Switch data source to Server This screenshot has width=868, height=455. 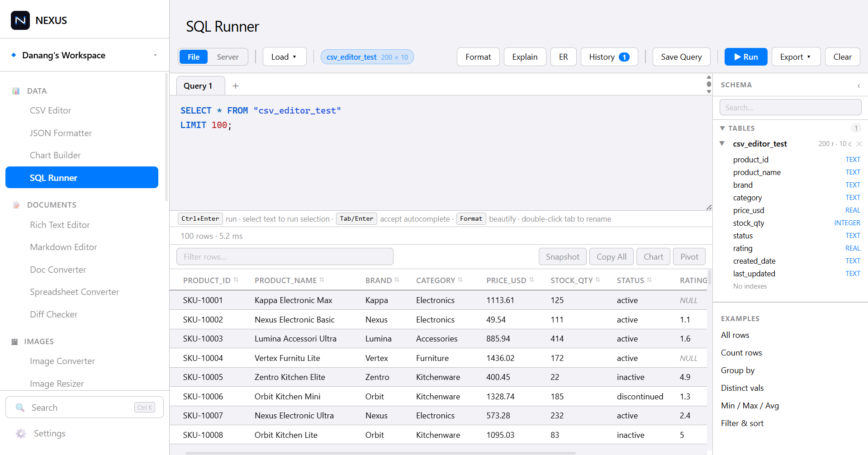pyautogui.click(x=228, y=57)
